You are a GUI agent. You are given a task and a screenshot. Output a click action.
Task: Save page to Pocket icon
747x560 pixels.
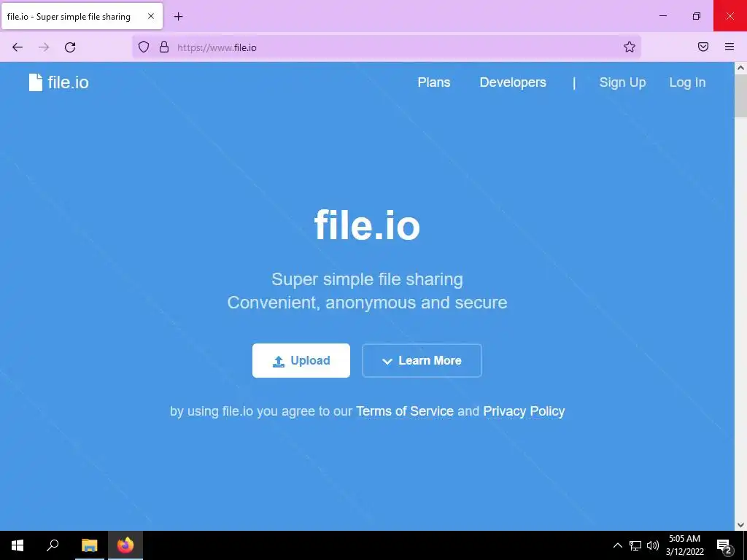tap(703, 47)
